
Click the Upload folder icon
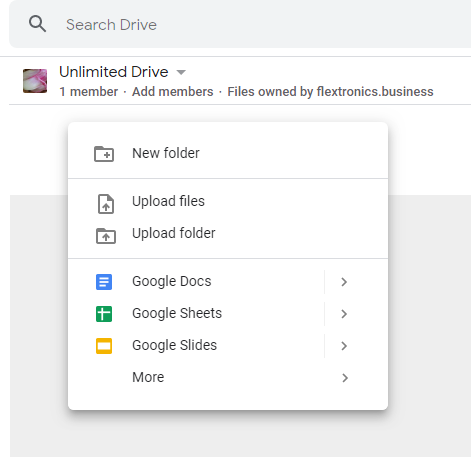[x=106, y=236]
